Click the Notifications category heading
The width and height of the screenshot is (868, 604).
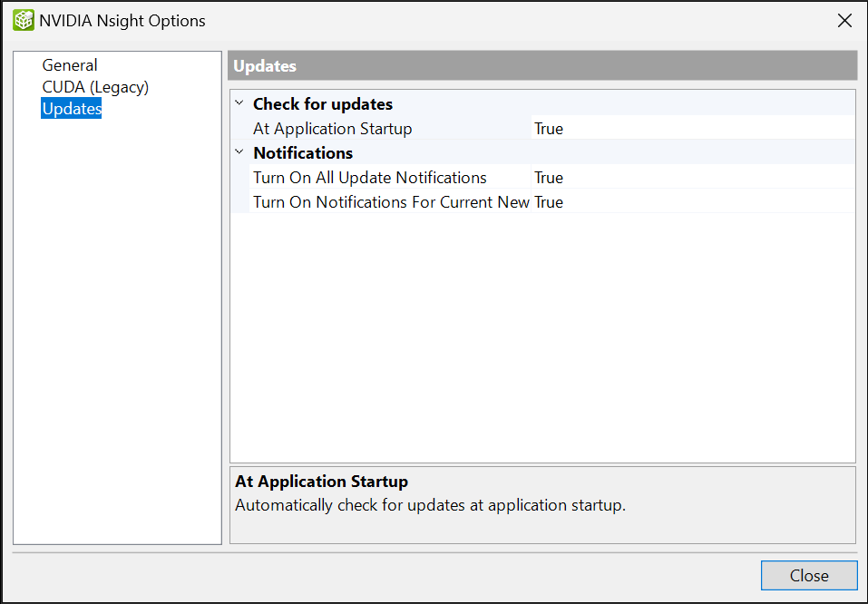[303, 152]
